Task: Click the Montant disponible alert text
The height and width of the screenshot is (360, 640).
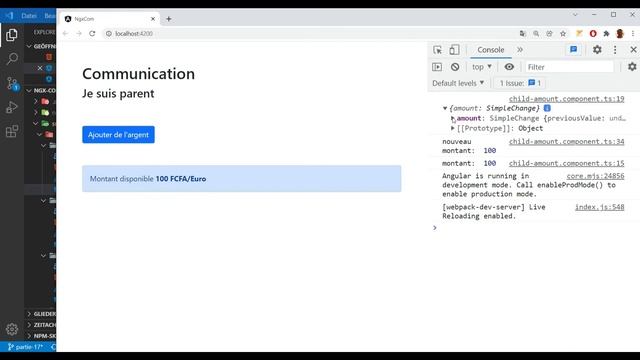Action: point(148,179)
